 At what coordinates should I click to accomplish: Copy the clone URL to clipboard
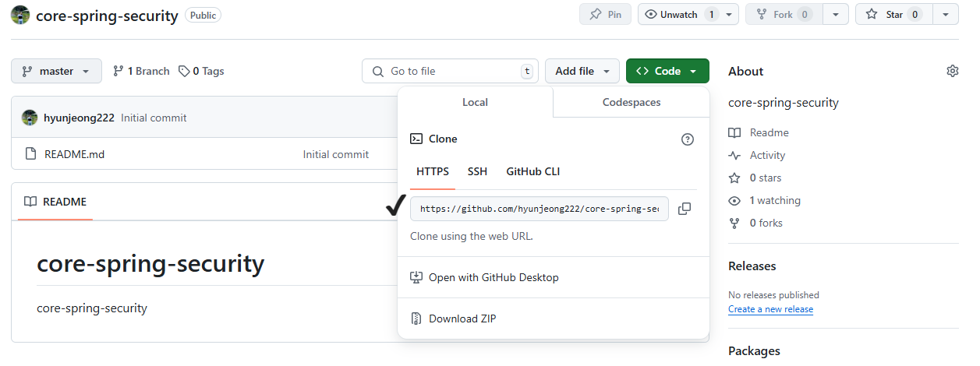pyautogui.click(x=685, y=209)
